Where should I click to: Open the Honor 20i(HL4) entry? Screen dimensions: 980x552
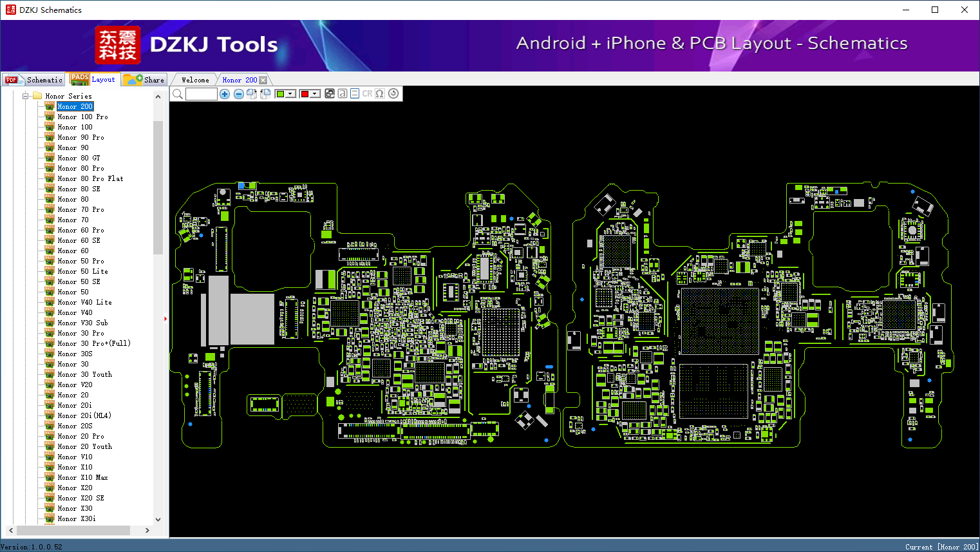tap(84, 415)
